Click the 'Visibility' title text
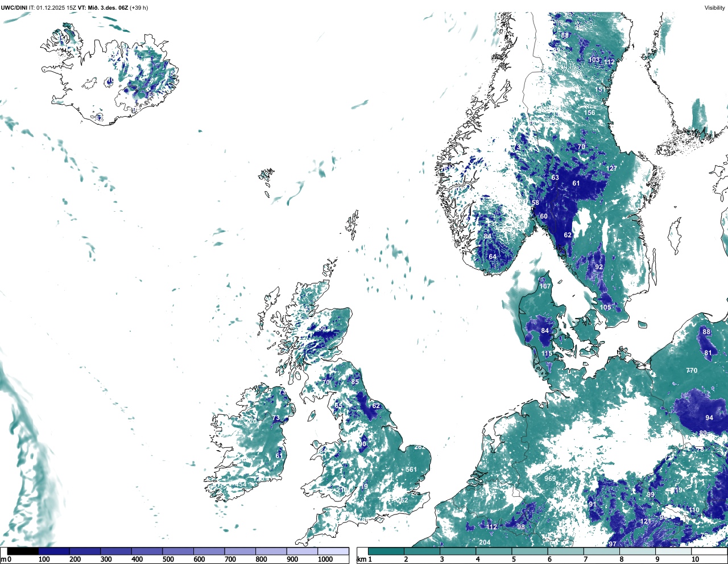The width and height of the screenshot is (728, 564). (714, 8)
